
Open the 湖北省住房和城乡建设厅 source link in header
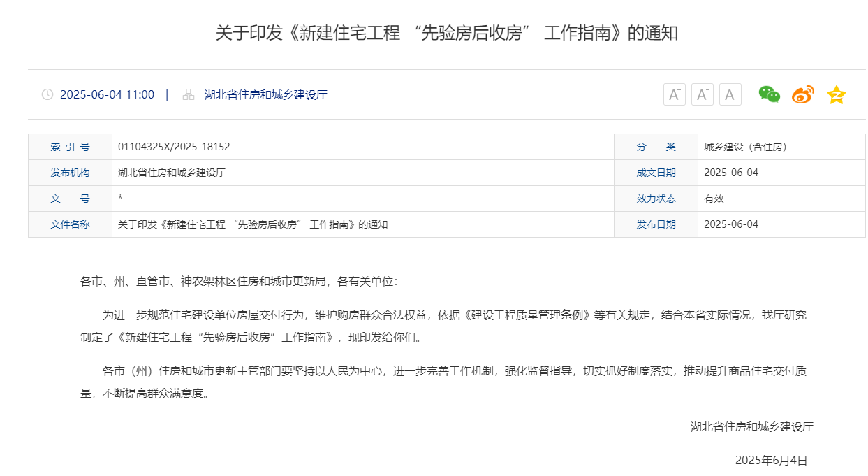tap(265, 94)
